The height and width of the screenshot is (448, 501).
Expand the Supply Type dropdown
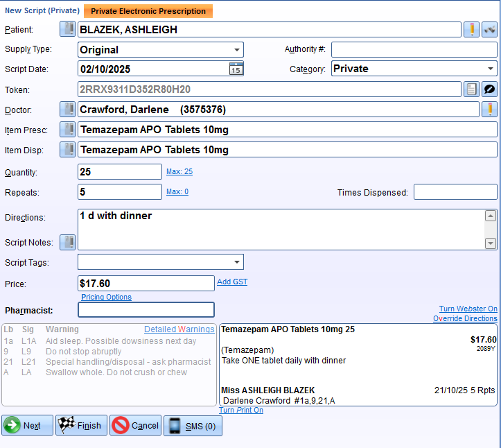(237, 50)
